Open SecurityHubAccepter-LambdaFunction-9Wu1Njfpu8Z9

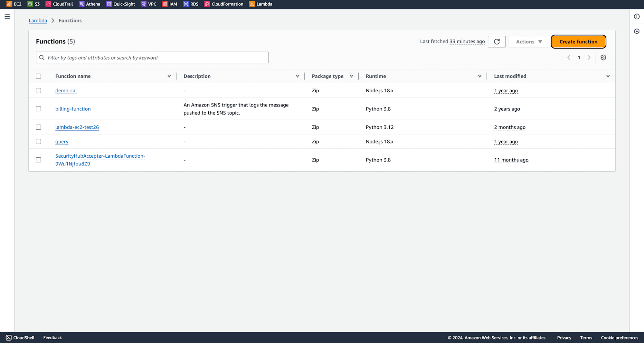click(x=100, y=160)
